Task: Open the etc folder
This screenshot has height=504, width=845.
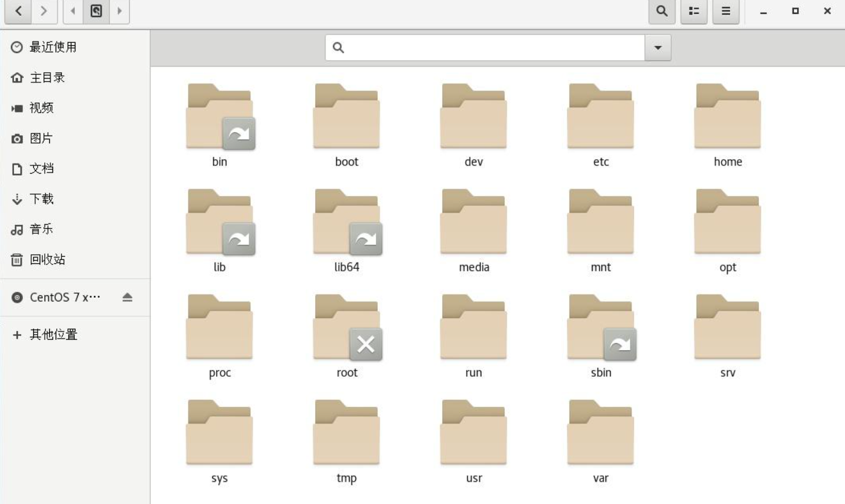Action: 600,118
